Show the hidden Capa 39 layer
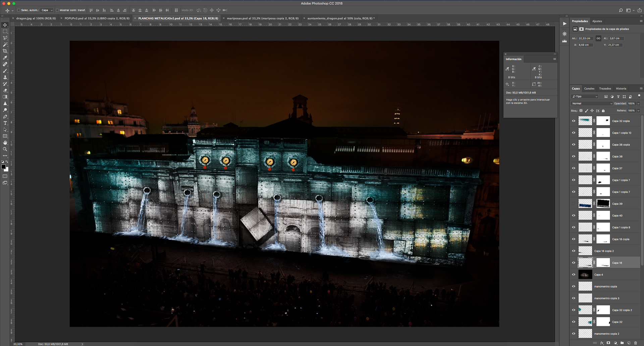The height and width of the screenshot is (346, 644). (574, 204)
